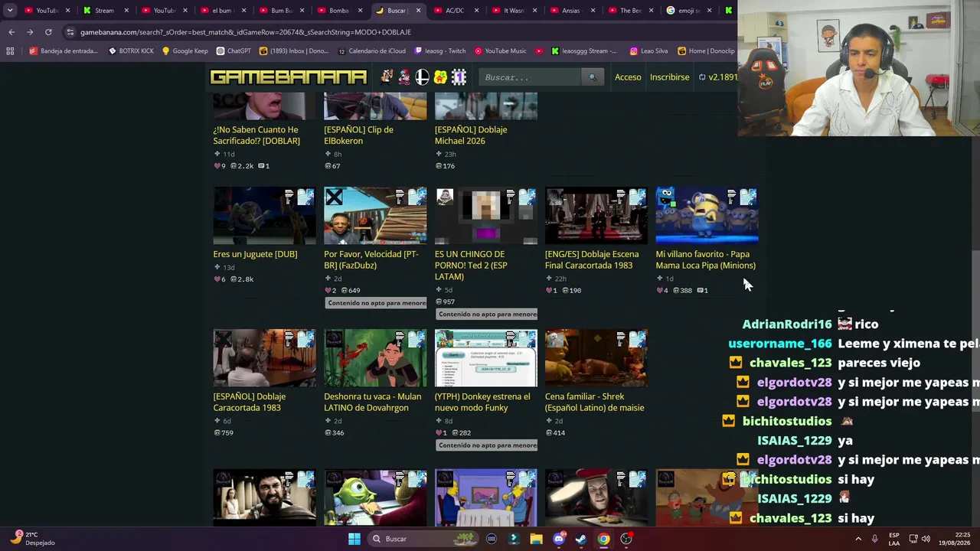
Task: Reload the page with the refresh icon
Action: (x=48, y=32)
